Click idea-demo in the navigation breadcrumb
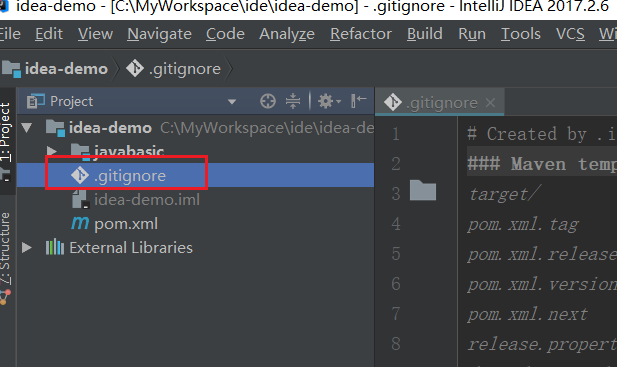 tap(66, 69)
